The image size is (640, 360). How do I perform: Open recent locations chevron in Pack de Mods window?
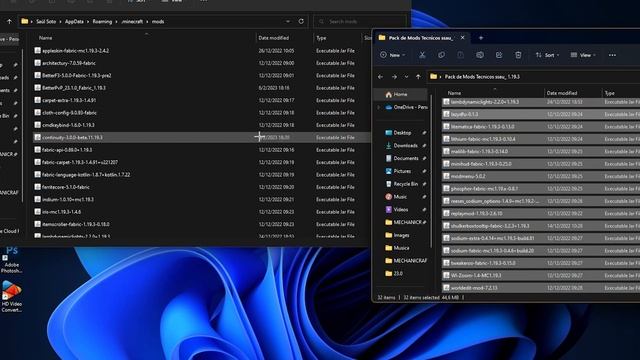point(406,77)
